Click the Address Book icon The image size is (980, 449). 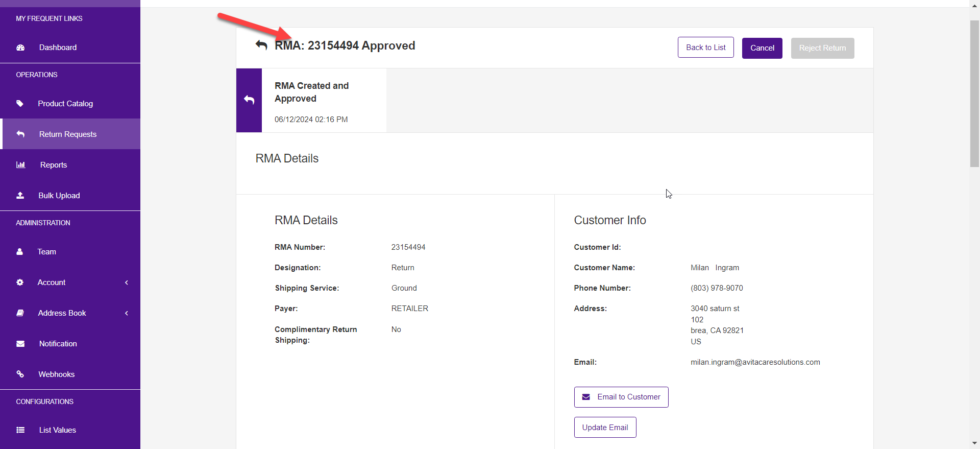[x=20, y=313]
